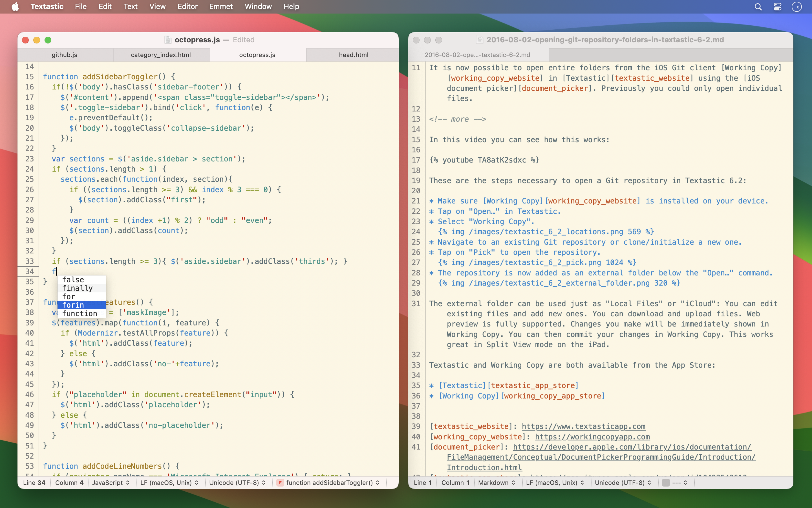Click the F function symbol icon in status bar
This screenshot has width=812, height=508.
280,483
